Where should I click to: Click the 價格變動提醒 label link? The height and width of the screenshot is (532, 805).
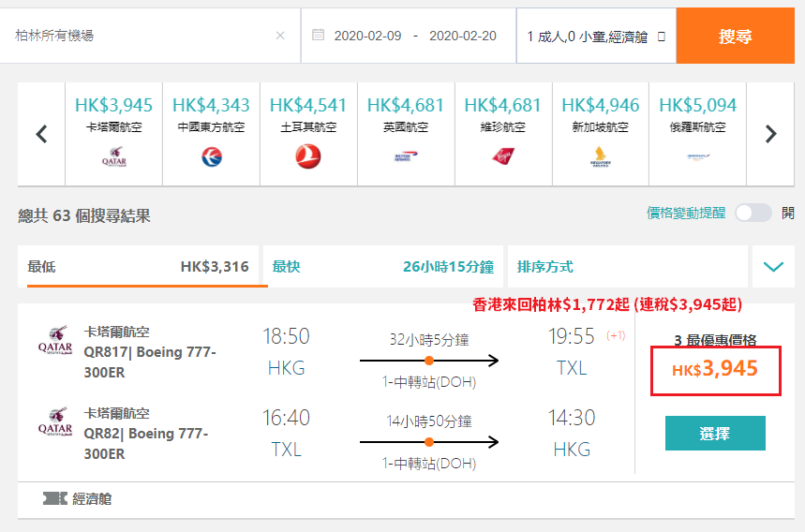(x=686, y=213)
